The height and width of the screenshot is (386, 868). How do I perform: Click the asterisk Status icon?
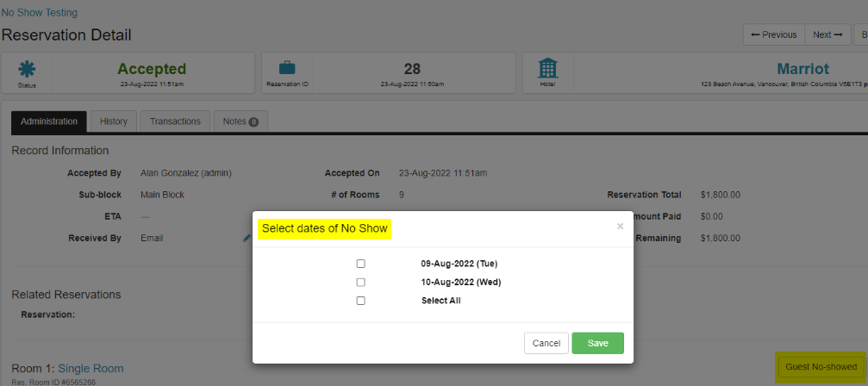coord(27,69)
